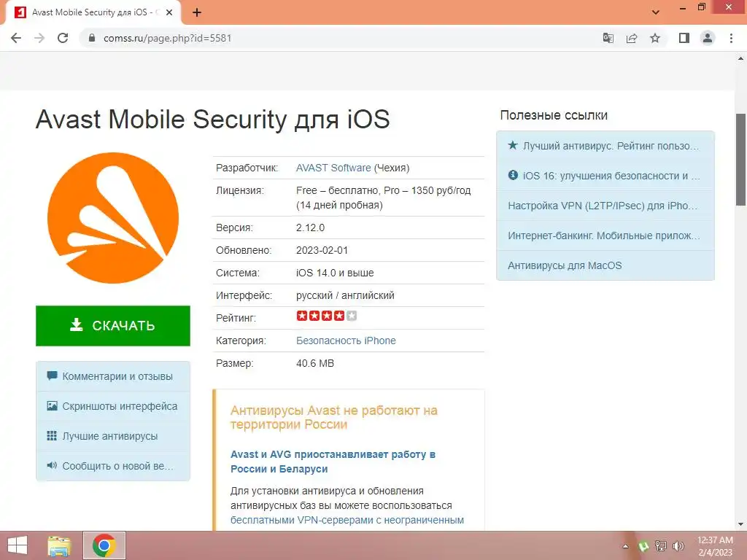This screenshot has height=560, width=747.
Task: Click the page vertical scrollbar thumb
Action: point(740,160)
